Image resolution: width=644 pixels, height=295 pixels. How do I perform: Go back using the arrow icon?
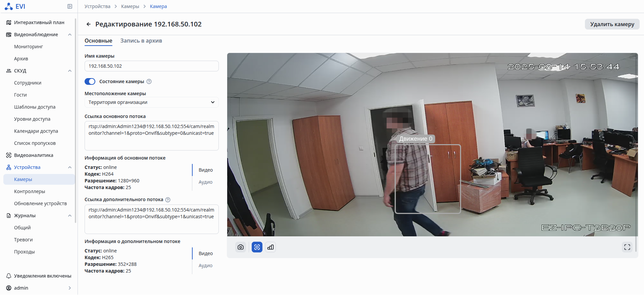(x=89, y=24)
